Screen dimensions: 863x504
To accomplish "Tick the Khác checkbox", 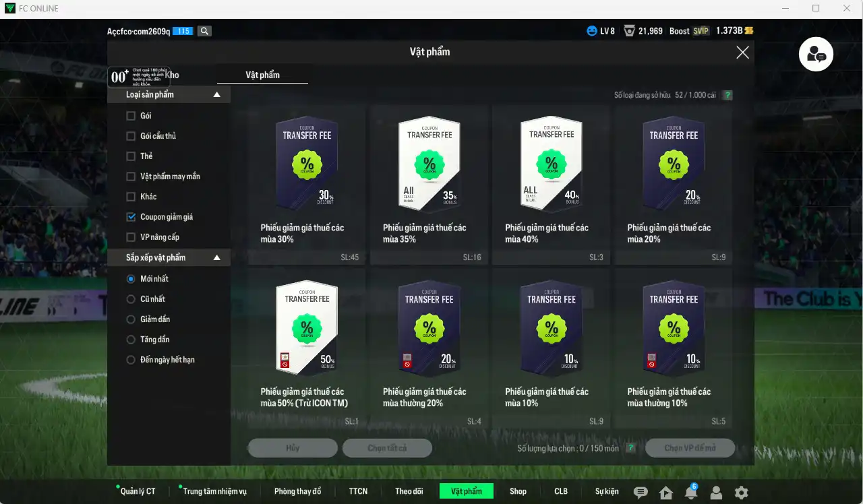I will [x=131, y=197].
